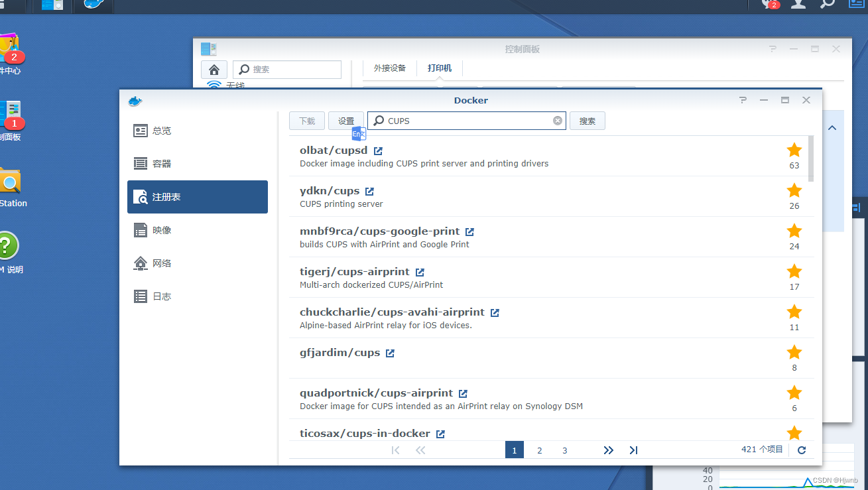The width and height of the screenshot is (868, 490).
Task: Open the 容器 containers section
Action: [198, 164]
